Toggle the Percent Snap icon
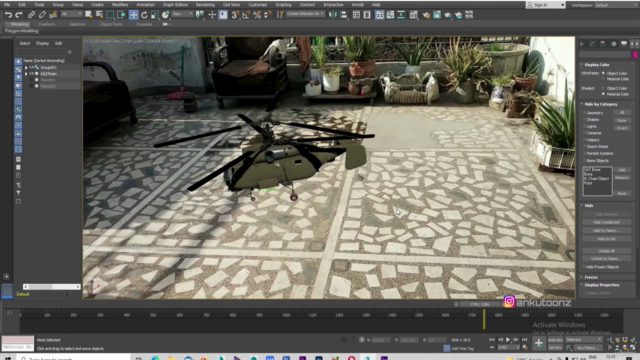This screenshot has height=360, width=640. click(257, 15)
